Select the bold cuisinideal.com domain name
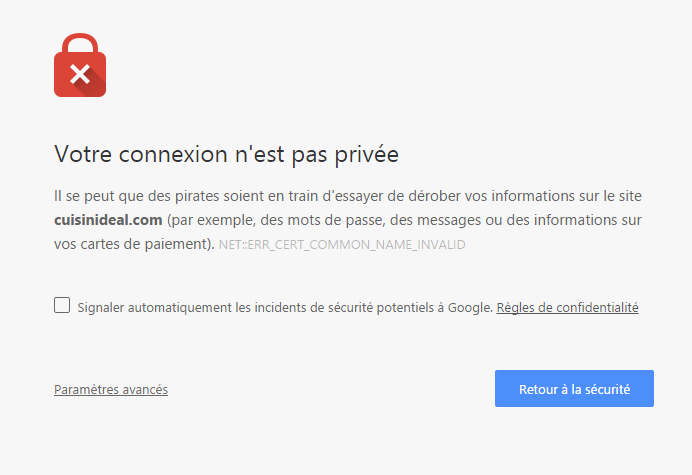 pyautogui.click(x=108, y=220)
